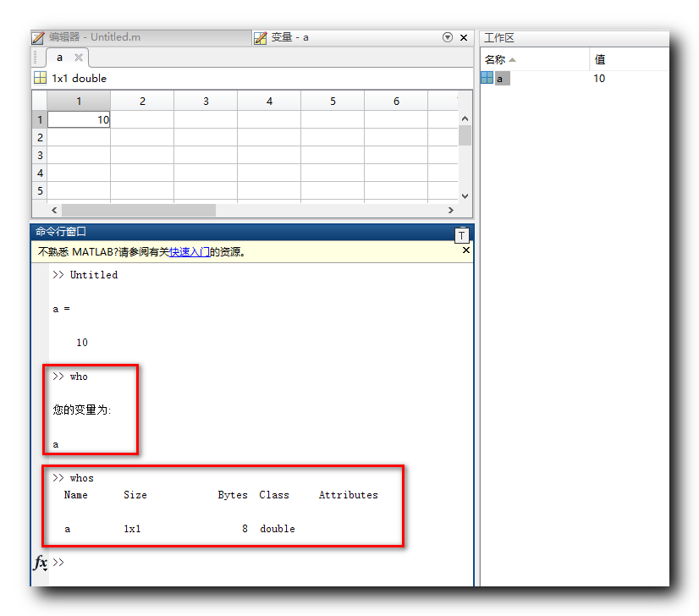This screenshot has height=616, width=699.
Task: Select row header 1 in variable grid
Action: (x=40, y=120)
